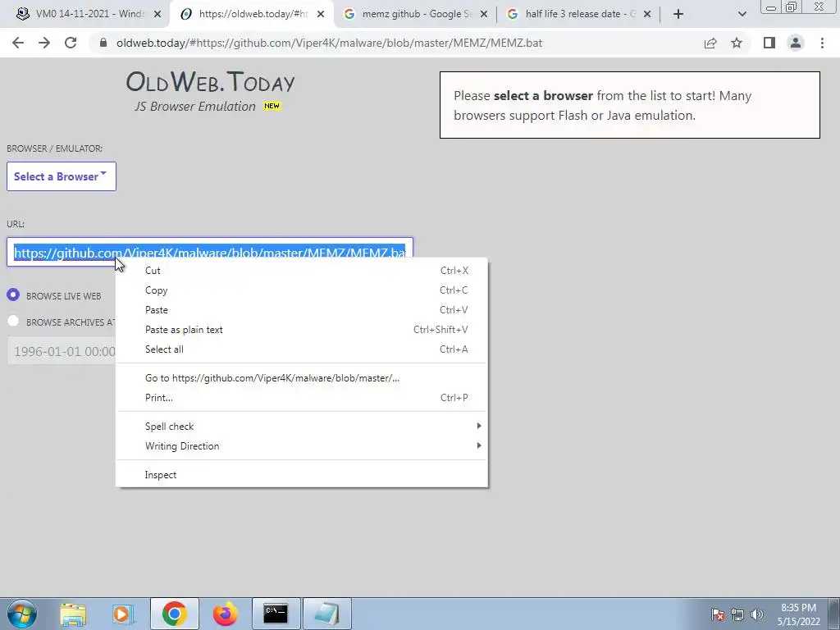Close the oldweb.today tab

click(321, 14)
